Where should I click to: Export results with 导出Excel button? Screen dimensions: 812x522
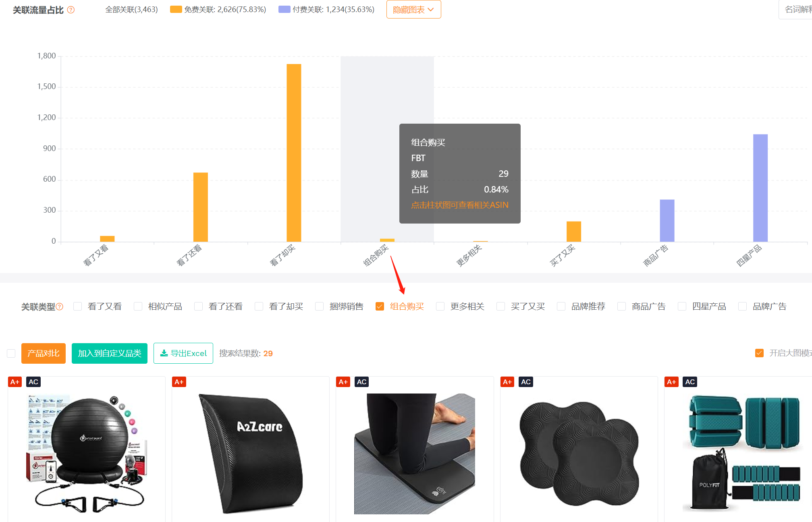click(x=183, y=353)
